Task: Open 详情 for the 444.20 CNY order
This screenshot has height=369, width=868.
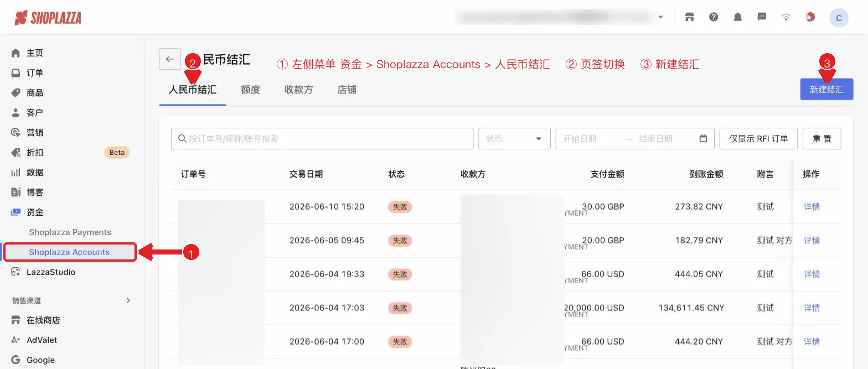Action: pyautogui.click(x=812, y=342)
